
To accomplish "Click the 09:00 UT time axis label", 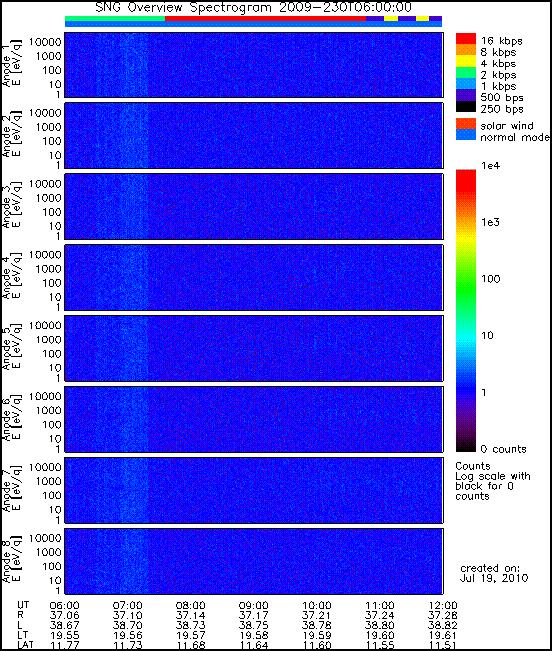I will (x=253, y=606).
